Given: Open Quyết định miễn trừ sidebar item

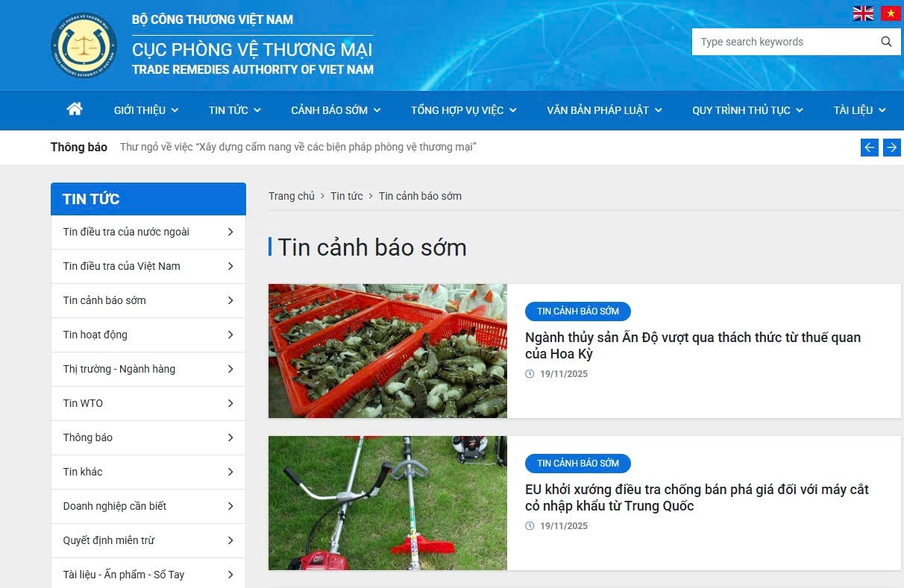Looking at the screenshot, I should [109, 540].
